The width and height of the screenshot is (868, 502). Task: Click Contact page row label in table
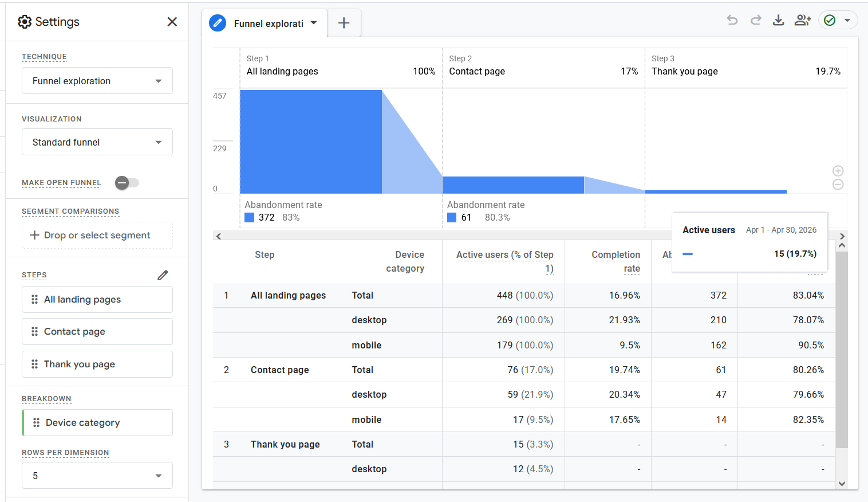279,370
